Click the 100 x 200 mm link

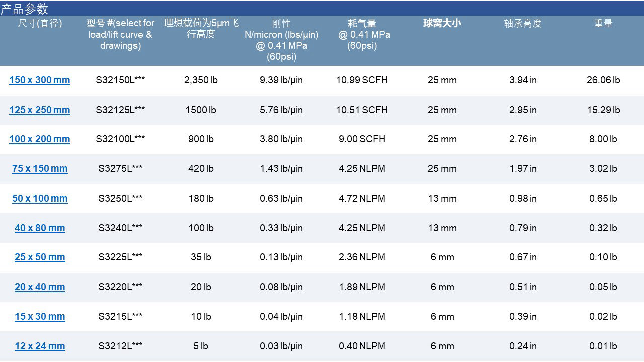pyautogui.click(x=40, y=139)
